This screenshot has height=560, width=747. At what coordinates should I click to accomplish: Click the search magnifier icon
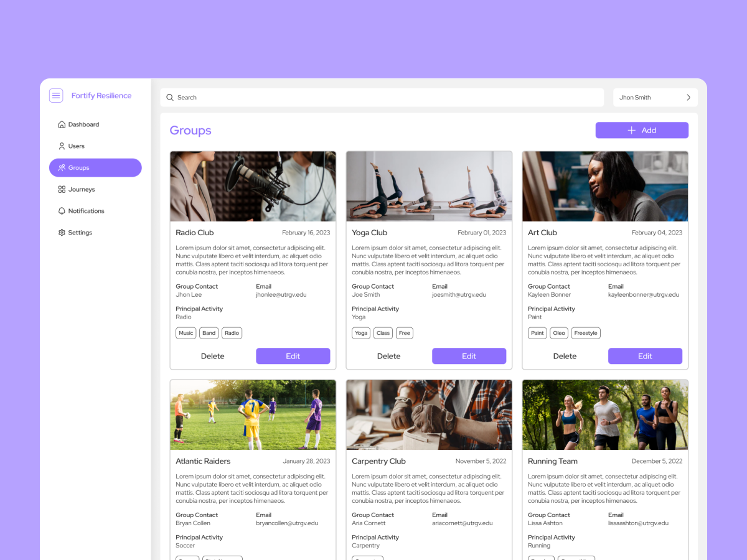click(170, 98)
